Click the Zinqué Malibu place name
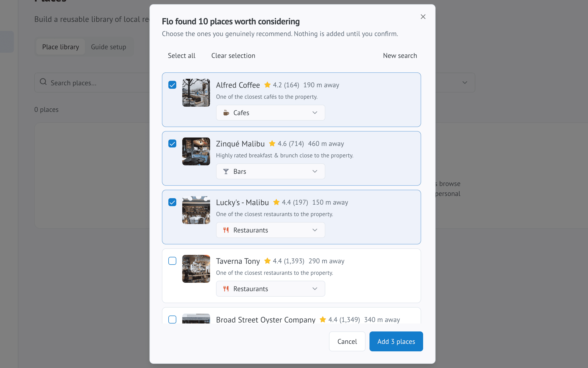588x368 pixels. (x=240, y=144)
